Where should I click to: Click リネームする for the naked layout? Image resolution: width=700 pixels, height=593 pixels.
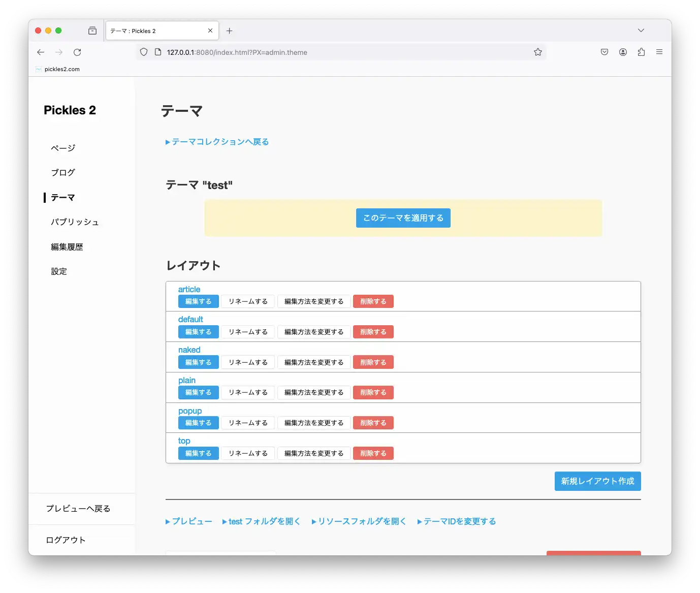(248, 362)
